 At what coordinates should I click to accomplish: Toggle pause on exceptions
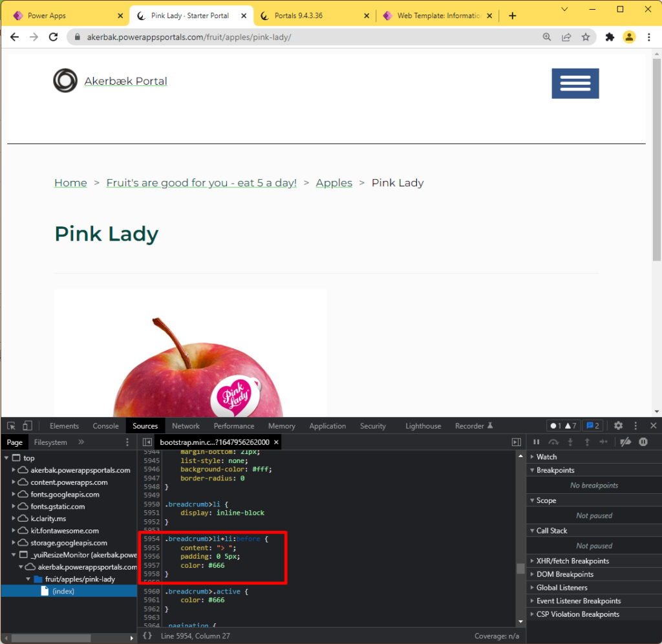coord(643,442)
